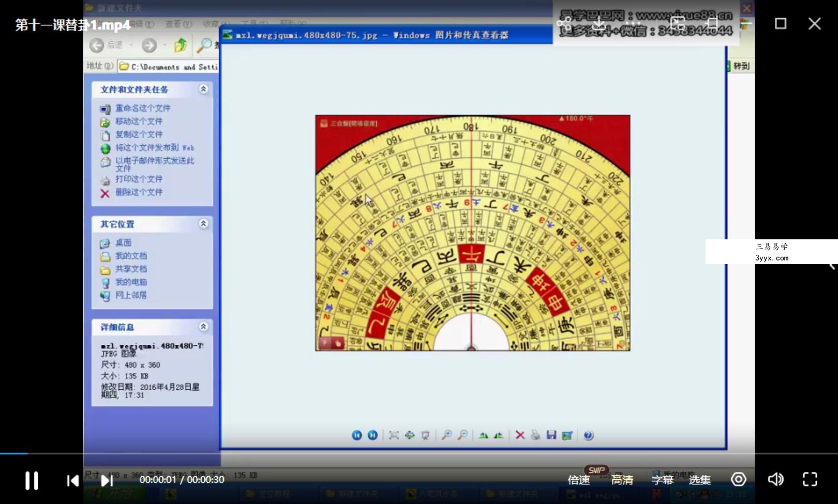Open the episode list (选集)
838x504 pixels.
click(699, 480)
